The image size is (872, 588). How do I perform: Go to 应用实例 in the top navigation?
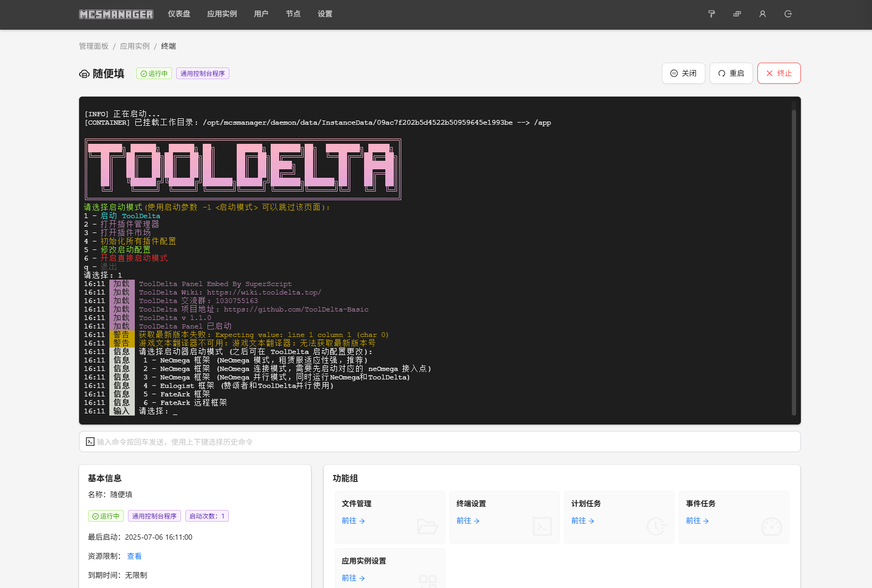pos(222,14)
